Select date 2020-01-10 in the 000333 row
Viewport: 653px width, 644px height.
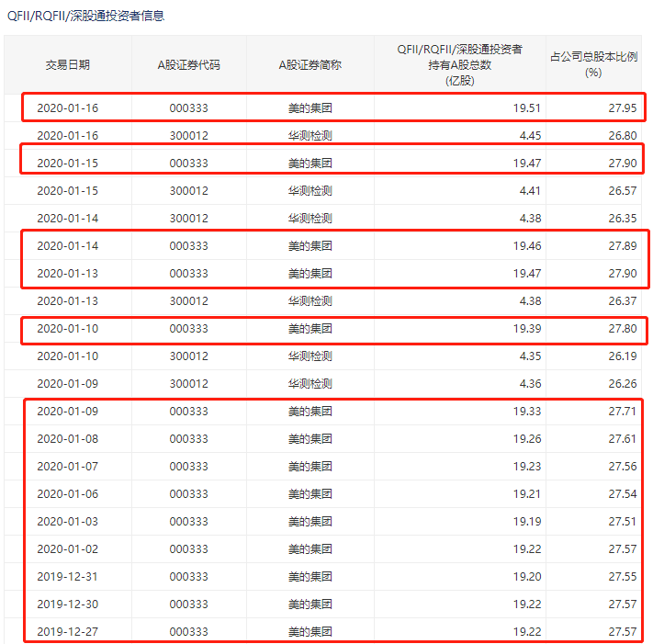[67, 329]
